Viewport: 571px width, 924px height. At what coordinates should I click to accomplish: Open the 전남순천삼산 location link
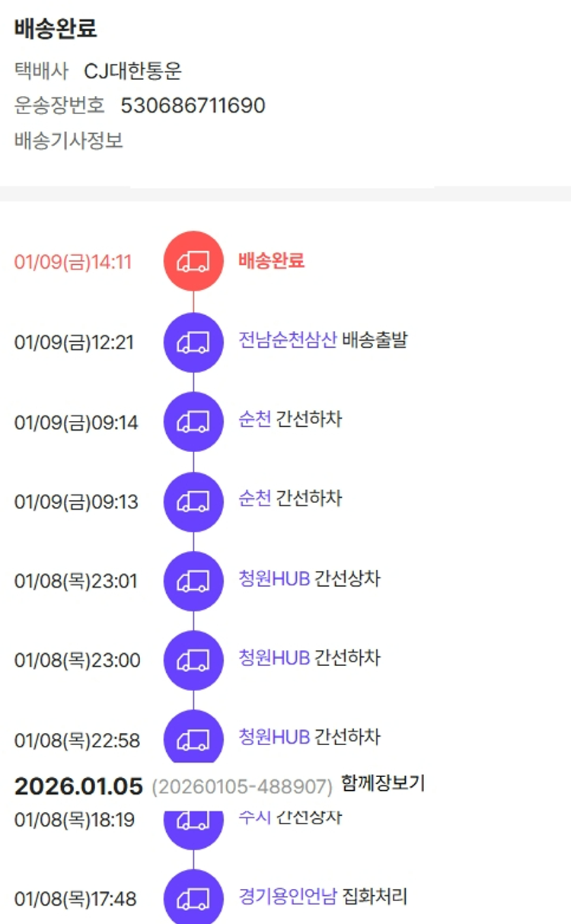pyautogui.click(x=287, y=339)
